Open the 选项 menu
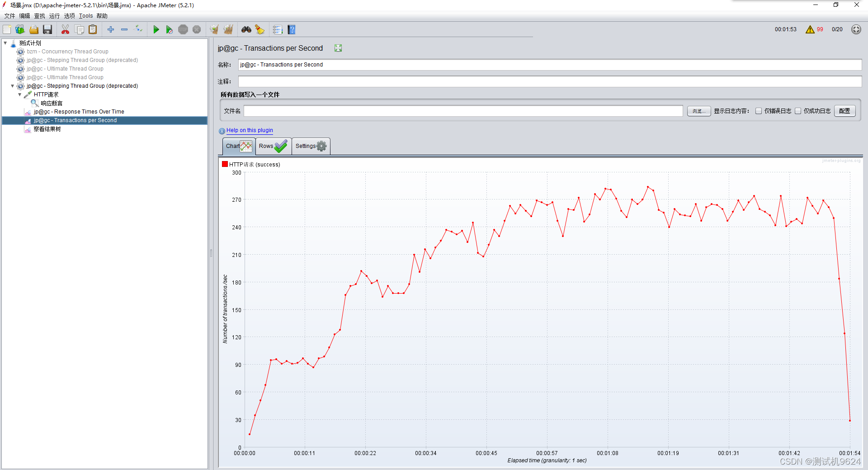The image size is (868, 470). [x=69, y=16]
